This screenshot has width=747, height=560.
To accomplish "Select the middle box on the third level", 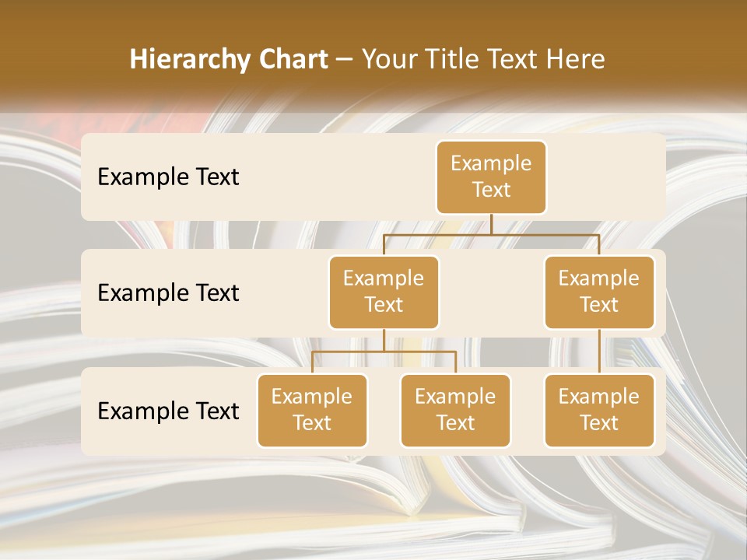I will (455, 410).
